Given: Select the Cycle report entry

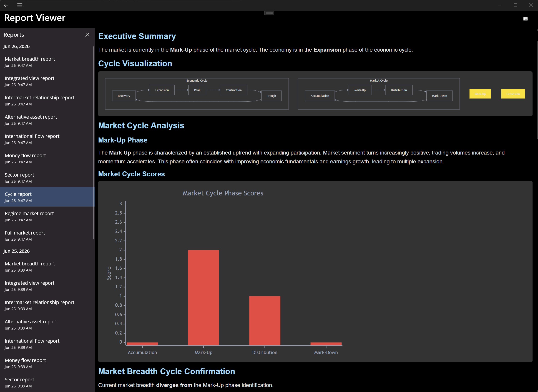Looking at the screenshot, I should (48, 197).
